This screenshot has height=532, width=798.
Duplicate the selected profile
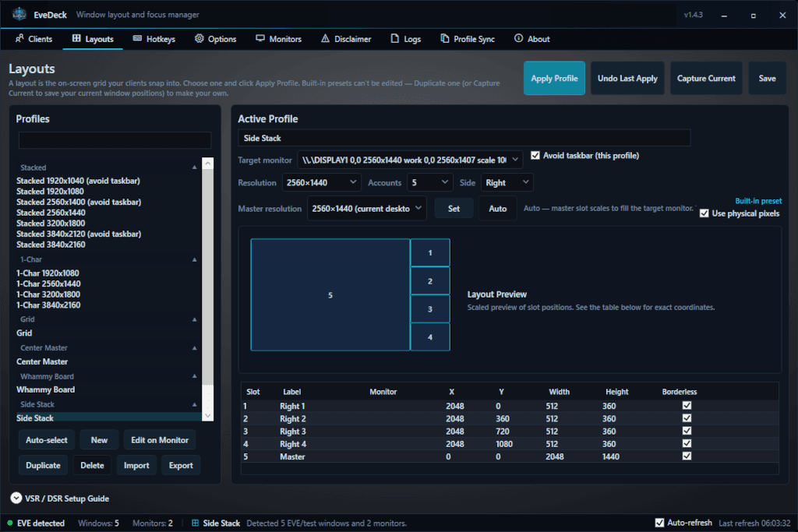[44, 465]
